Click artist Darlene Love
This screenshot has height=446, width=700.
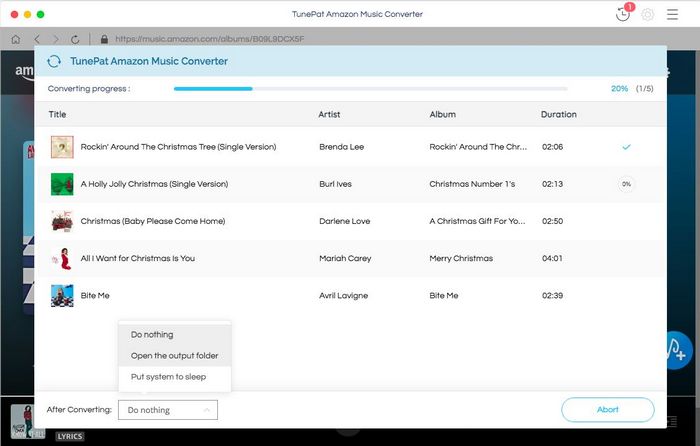tap(345, 221)
